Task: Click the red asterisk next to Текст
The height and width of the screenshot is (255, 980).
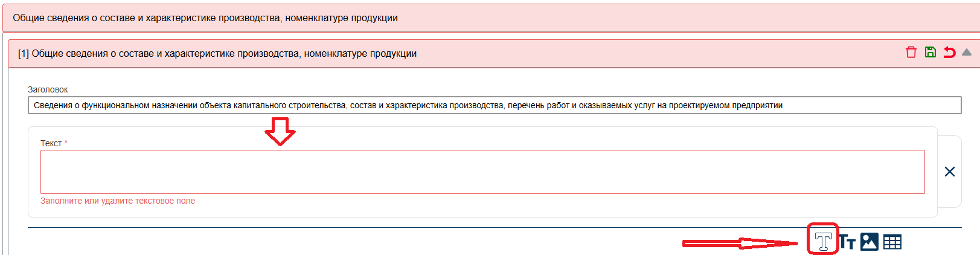Action: (x=66, y=143)
